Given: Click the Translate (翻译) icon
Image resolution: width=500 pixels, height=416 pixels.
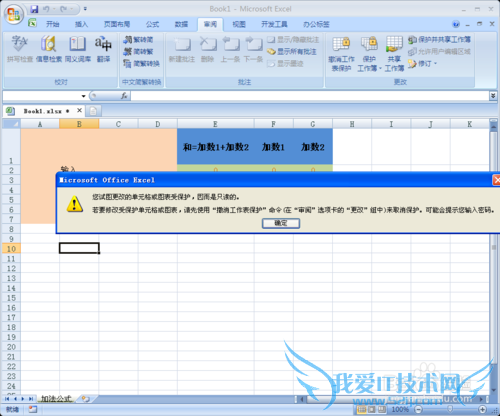Looking at the screenshot, I should tap(103, 49).
